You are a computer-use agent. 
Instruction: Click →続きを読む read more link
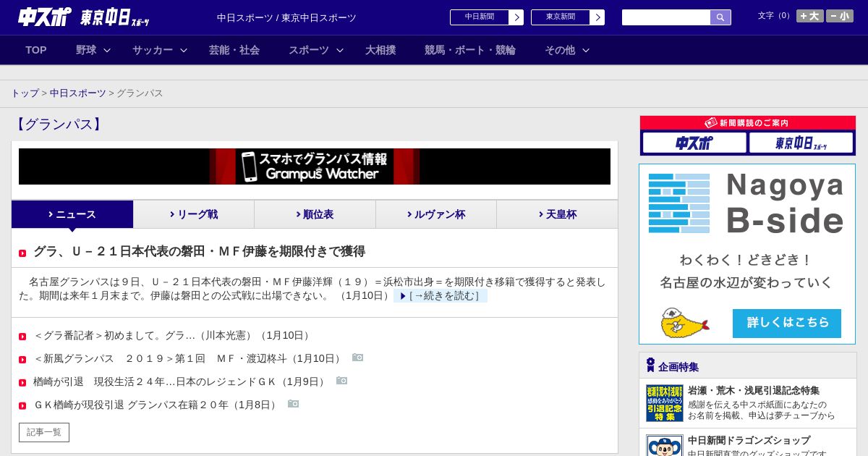click(x=441, y=295)
